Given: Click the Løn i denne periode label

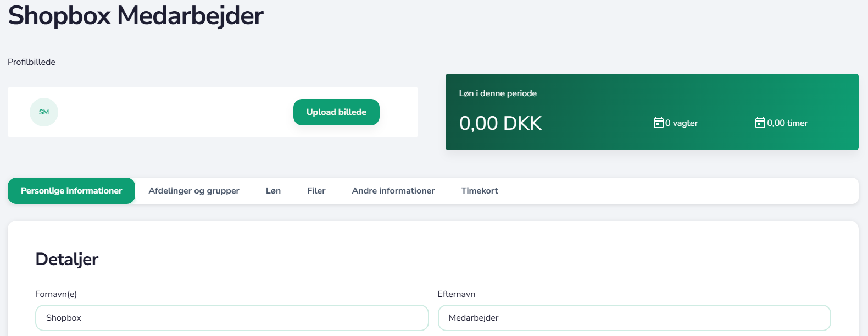Looking at the screenshot, I should click(498, 93).
